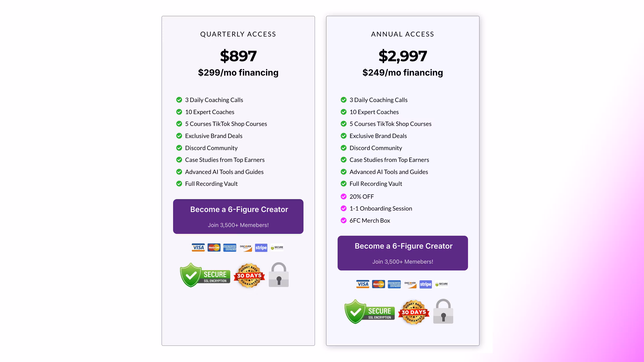Screen dimensions: 644x362
Task: Click 1-1 Onboarding Session feature text
Action: (x=381, y=208)
